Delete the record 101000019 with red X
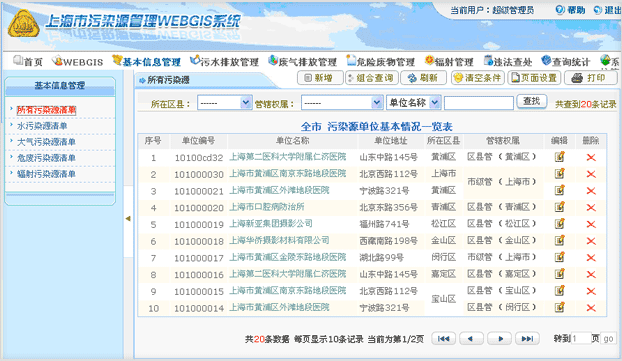Viewport: 622px width, 361px height. coord(591,224)
